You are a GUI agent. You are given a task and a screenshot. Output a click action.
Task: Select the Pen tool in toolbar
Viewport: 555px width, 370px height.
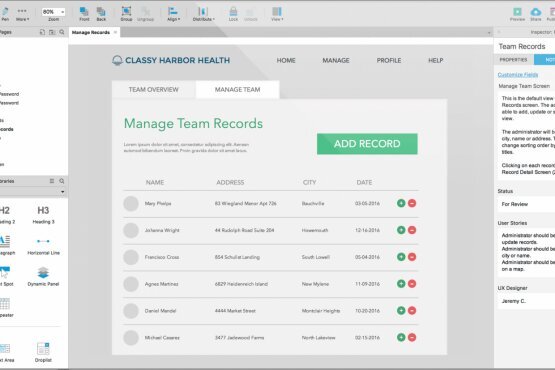tap(5, 14)
